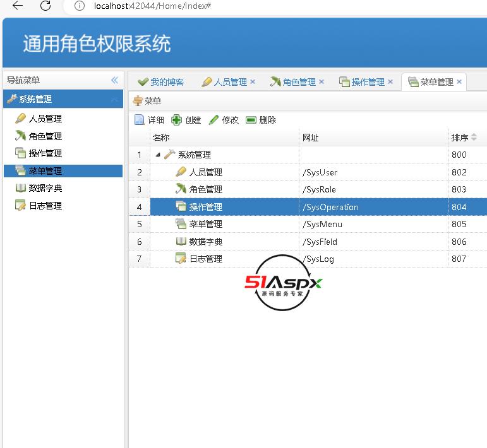Click the pencil icon in 人员管理 grid row
Image resolution: width=487 pixels, height=448 pixels.
pos(181,172)
